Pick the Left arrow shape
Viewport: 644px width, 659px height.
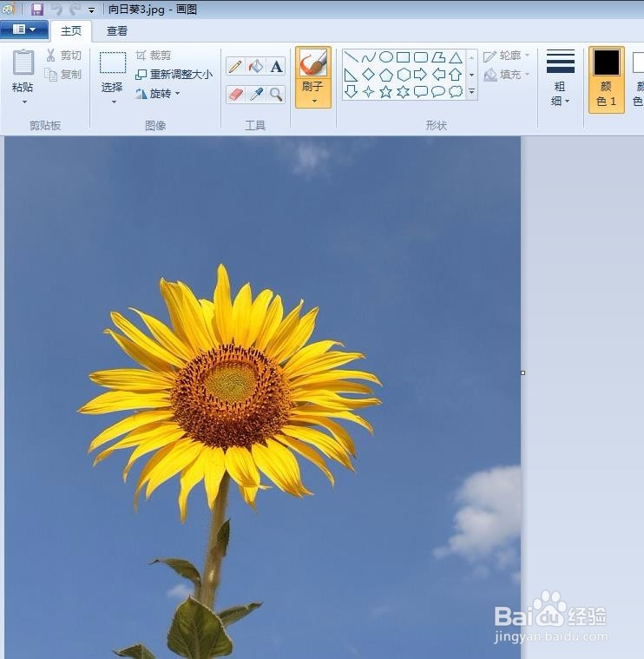tap(438, 75)
